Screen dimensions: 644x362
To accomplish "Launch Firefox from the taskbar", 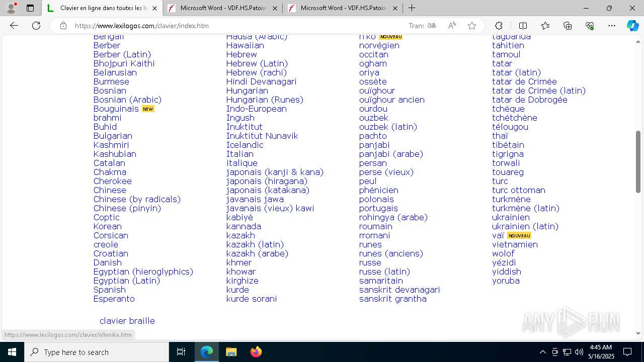I will (x=256, y=352).
